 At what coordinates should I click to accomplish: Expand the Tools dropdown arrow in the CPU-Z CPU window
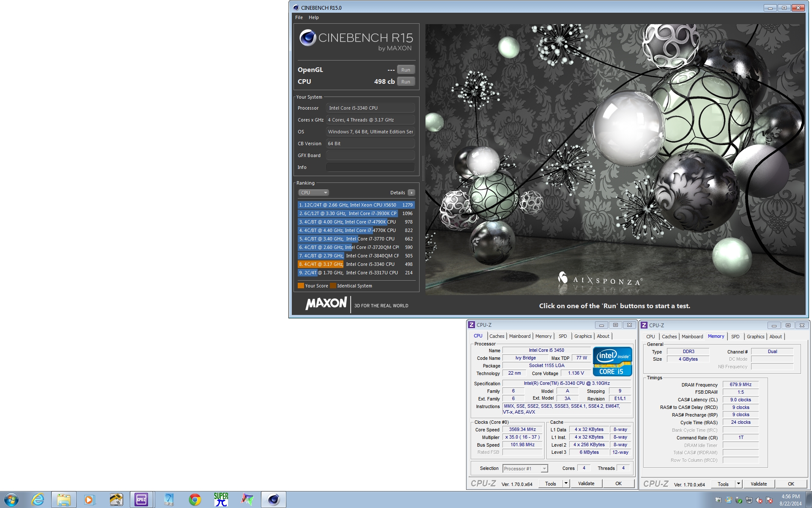[566, 483]
